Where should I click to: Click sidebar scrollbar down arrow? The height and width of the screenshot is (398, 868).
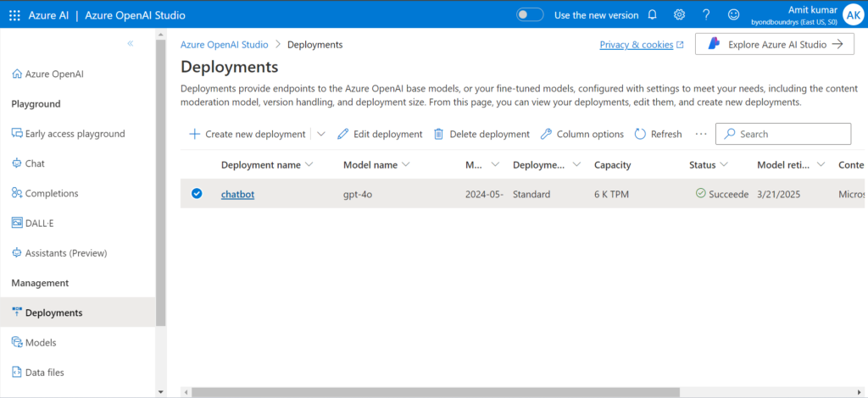[x=161, y=392]
